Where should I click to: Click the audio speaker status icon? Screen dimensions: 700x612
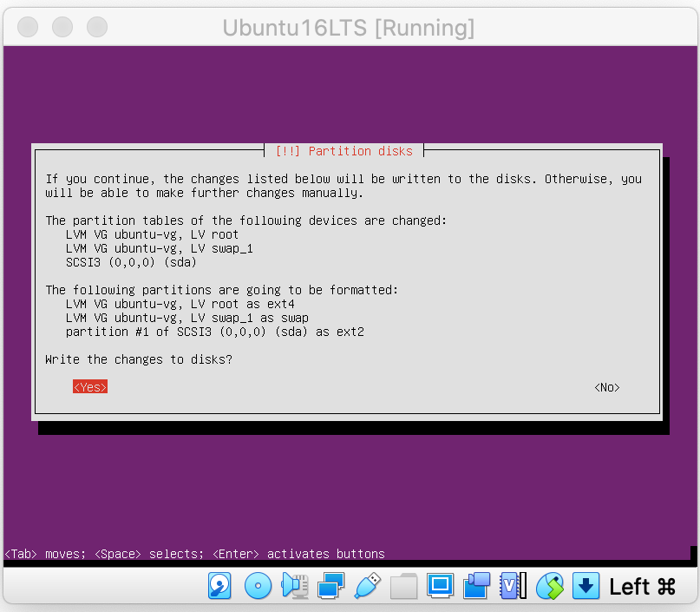[x=295, y=587]
